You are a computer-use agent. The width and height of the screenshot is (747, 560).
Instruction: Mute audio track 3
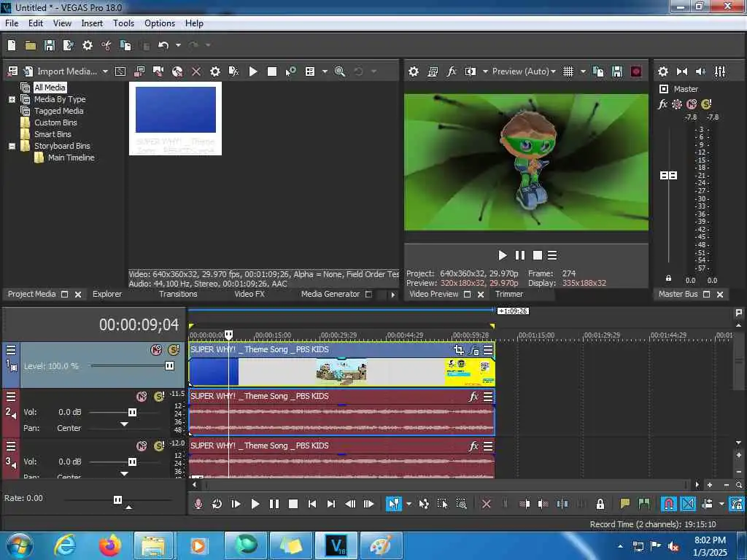(x=142, y=446)
